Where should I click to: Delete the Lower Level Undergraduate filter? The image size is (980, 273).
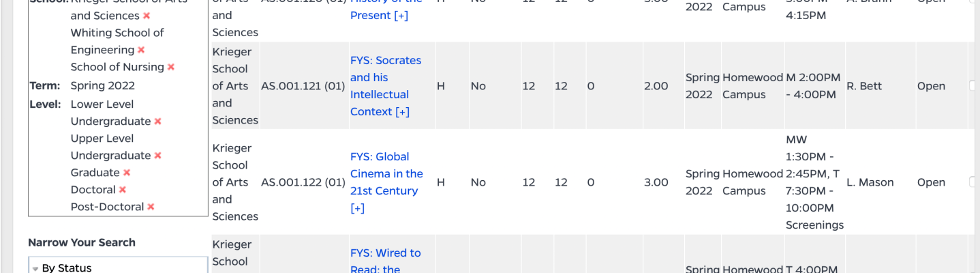(x=157, y=121)
